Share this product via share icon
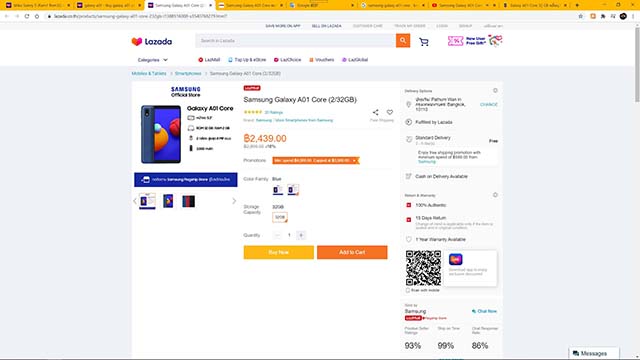The width and height of the screenshot is (640, 360). [x=375, y=112]
